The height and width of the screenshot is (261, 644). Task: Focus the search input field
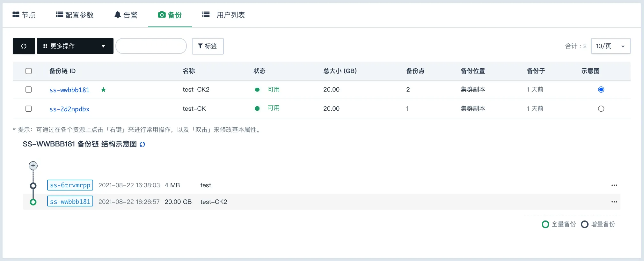tap(151, 46)
